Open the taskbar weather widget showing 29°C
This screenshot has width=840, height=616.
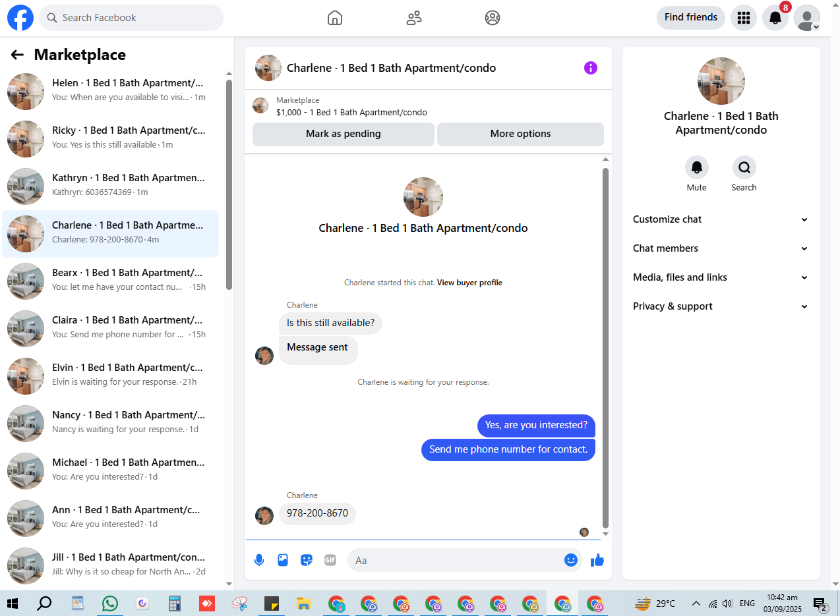[655, 603]
